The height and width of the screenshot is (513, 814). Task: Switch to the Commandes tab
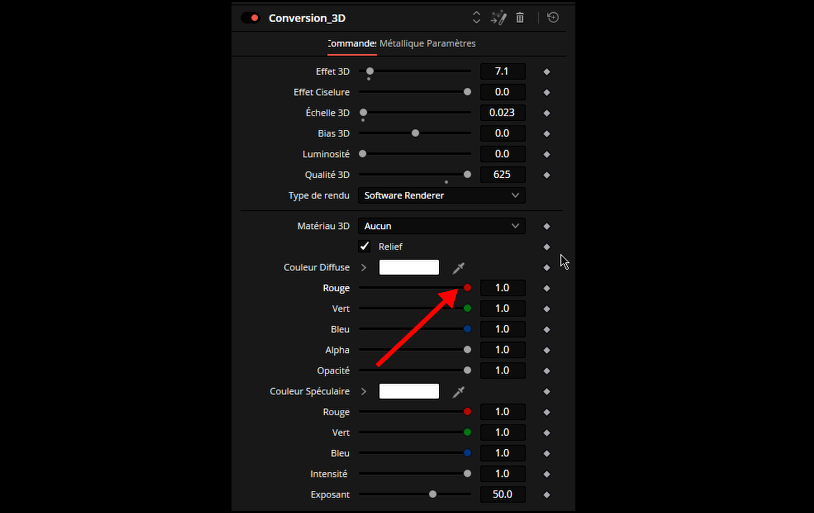351,44
